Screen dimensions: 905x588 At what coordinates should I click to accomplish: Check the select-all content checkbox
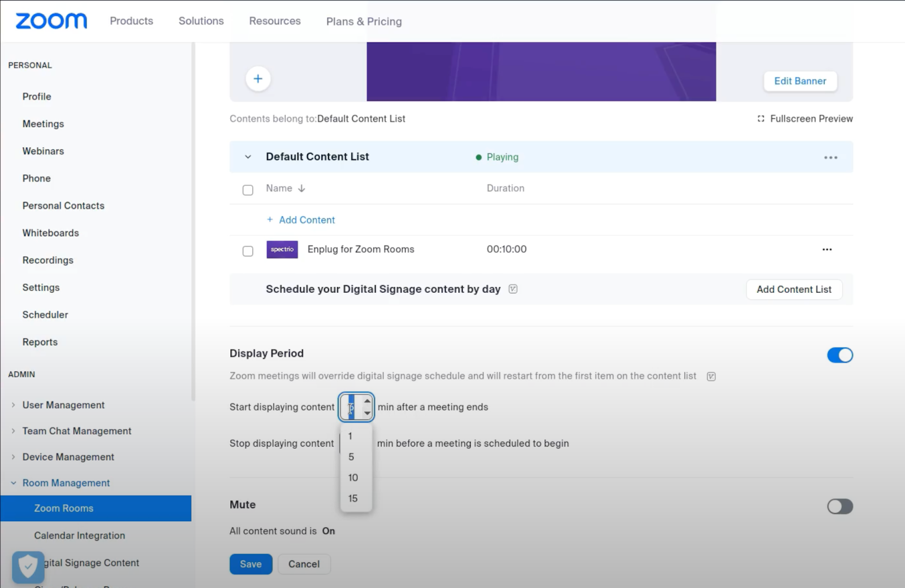[x=248, y=190]
